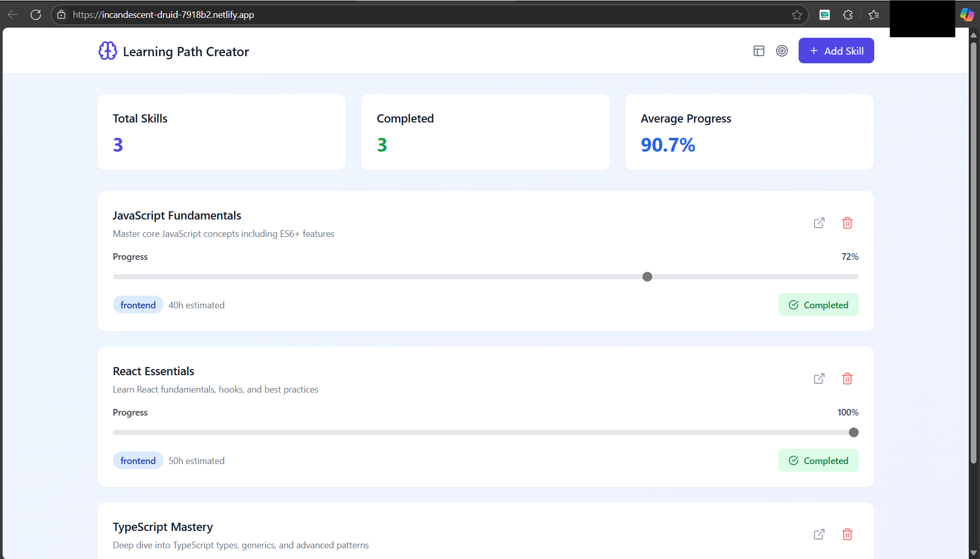This screenshot has height=559, width=980.
Task: View site info via the lock icon
Action: [x=61, y=14]
